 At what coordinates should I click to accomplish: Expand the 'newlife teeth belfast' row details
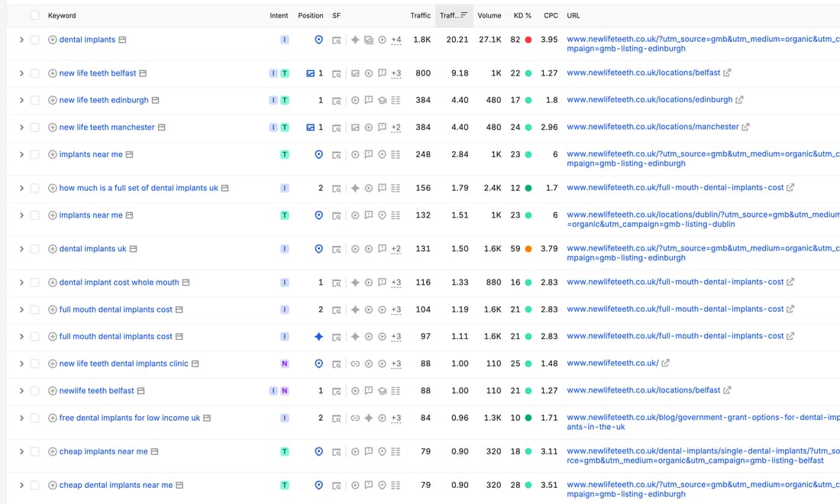pos(21,391)
